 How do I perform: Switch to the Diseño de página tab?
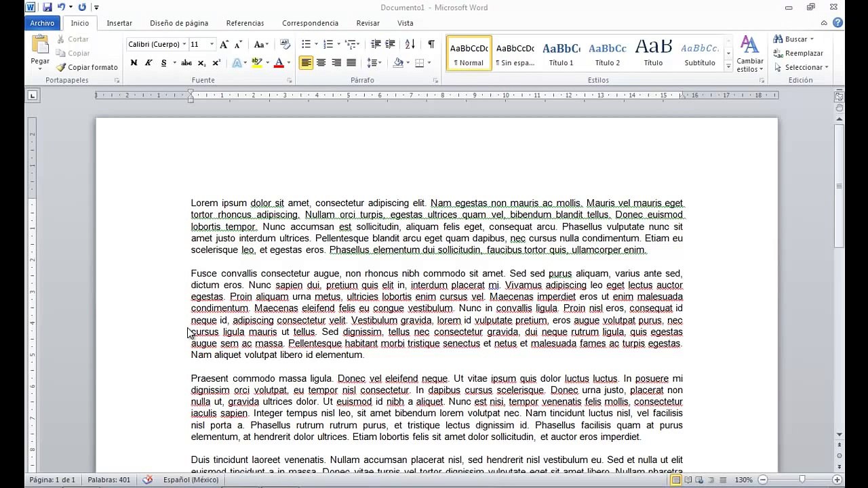179,23
